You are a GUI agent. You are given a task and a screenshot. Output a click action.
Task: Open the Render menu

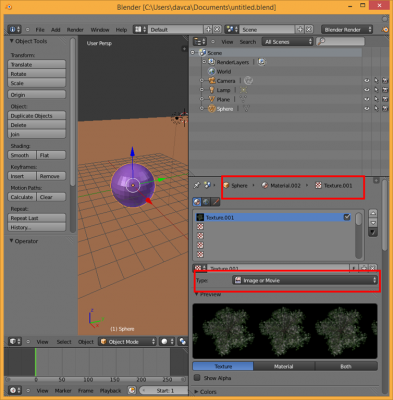coord(75,30)
